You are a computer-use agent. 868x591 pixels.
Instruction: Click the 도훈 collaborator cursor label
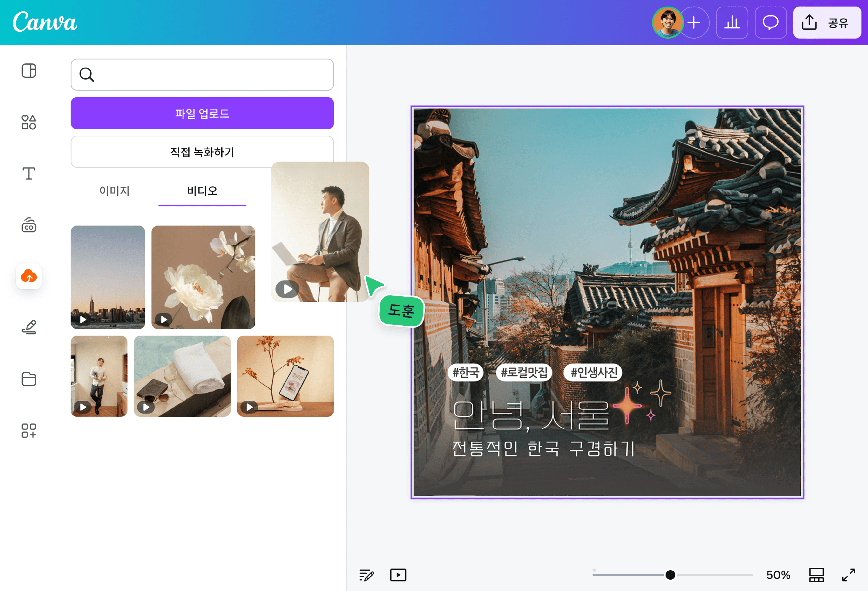coord(401,310)
